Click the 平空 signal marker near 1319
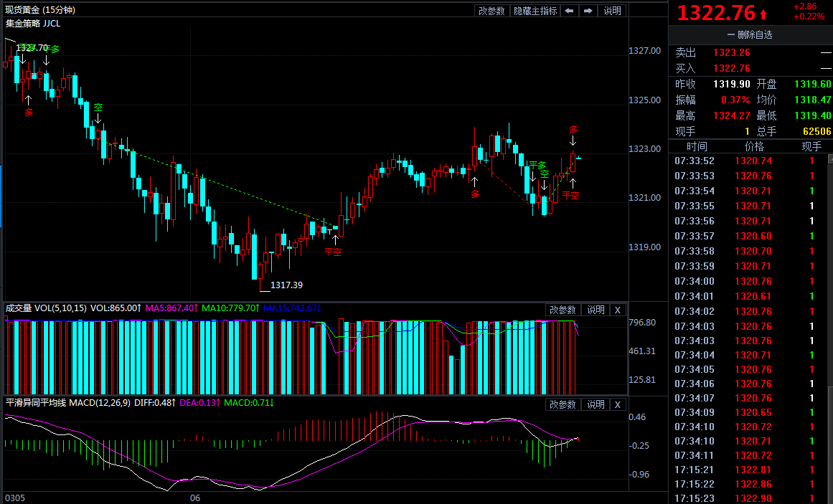Viewport: 833px width, 504px height. (x=334, y=252)
